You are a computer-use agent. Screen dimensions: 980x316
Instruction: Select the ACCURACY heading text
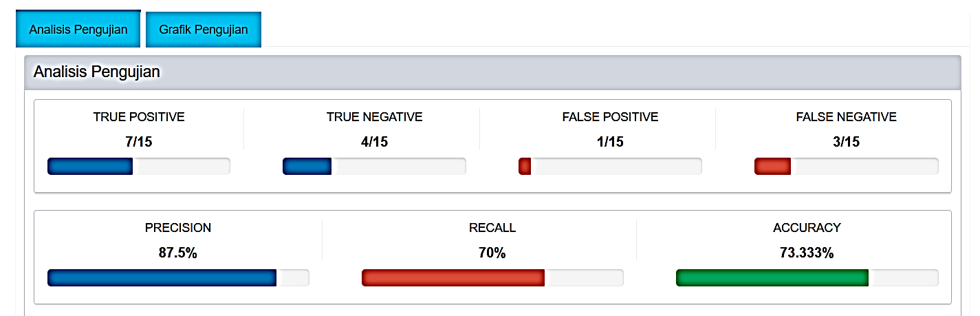click(x=807, y=228)
